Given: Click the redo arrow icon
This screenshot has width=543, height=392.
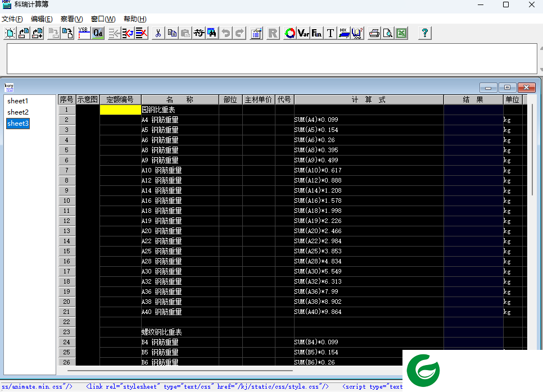Looking at the screenshot, I should click(239, 33).
